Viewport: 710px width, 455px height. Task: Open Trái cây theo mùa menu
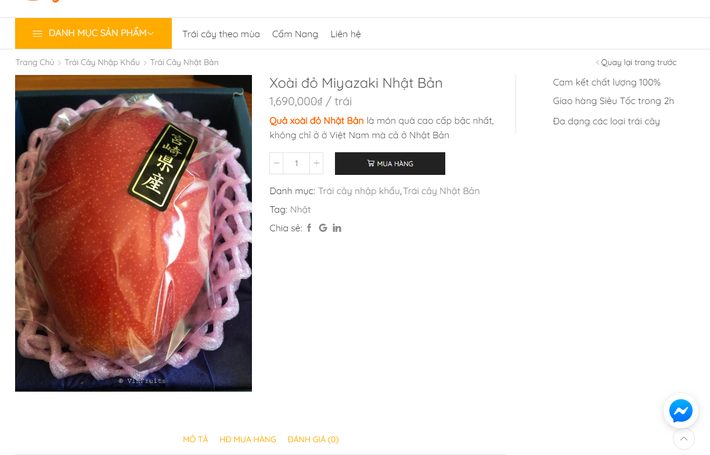pyautogui.click(x=221, y=34)
